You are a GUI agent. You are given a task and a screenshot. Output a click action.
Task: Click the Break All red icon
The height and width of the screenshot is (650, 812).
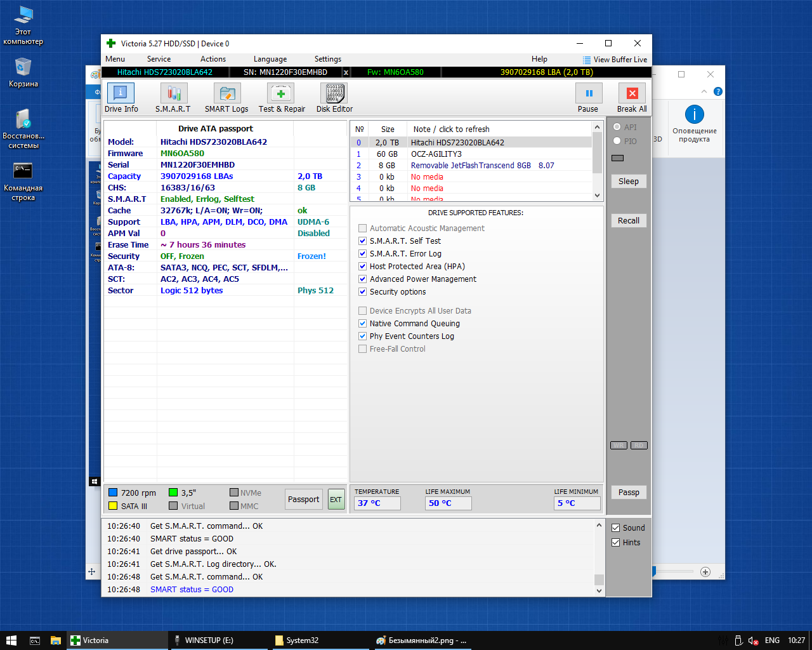pyautogui.click(x=632, y=93)
